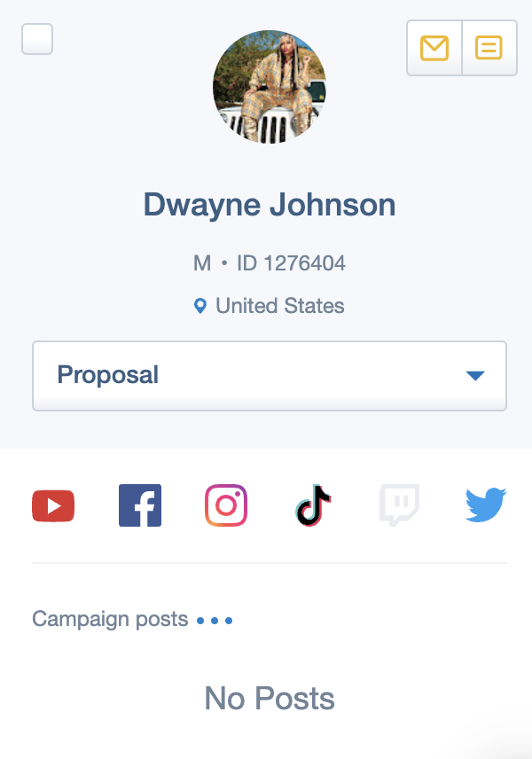Open the Instagram profile icon

(226, 505)
